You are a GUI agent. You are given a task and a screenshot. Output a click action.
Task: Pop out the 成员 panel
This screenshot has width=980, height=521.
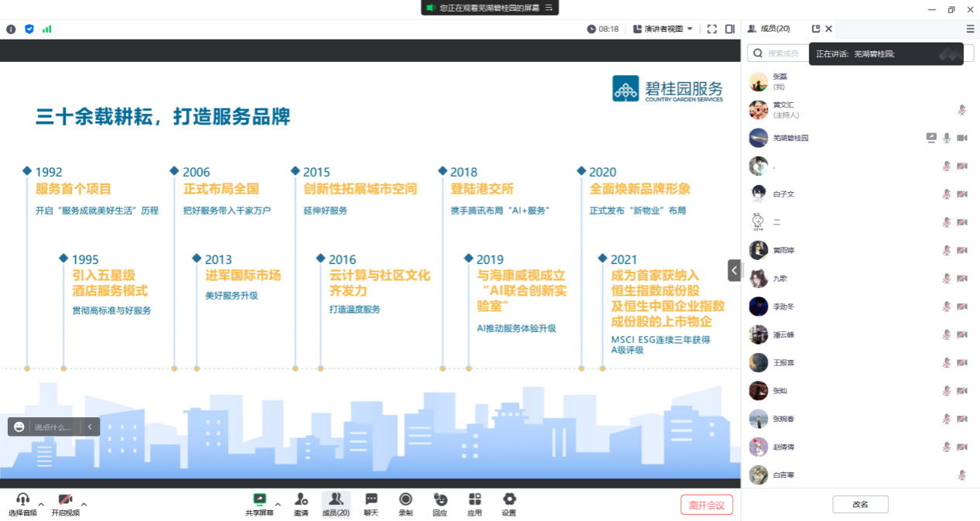click(816, 29)
